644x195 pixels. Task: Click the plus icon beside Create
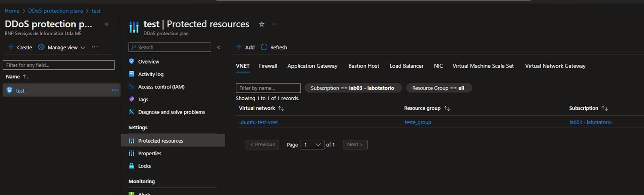11,47
